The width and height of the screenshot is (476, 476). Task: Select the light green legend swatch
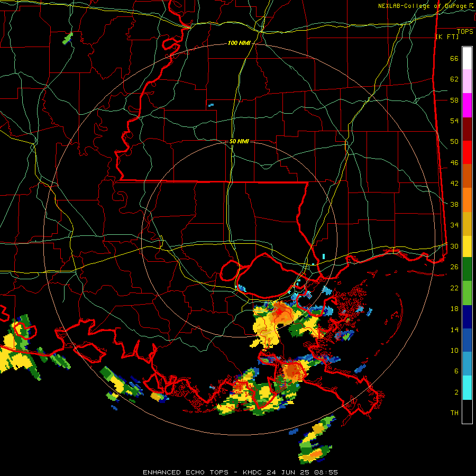[x=467, y=293]
